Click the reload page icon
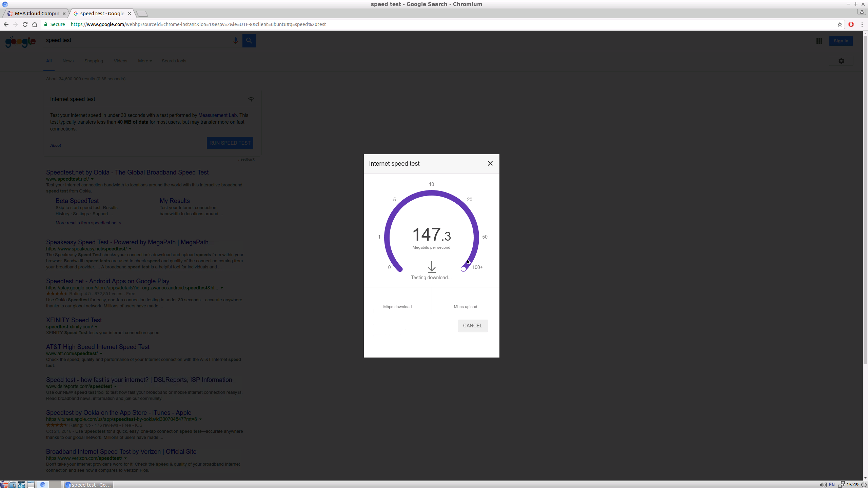This screenshot has width=868, height=488. pyautogui.click(x=25, y=24)
